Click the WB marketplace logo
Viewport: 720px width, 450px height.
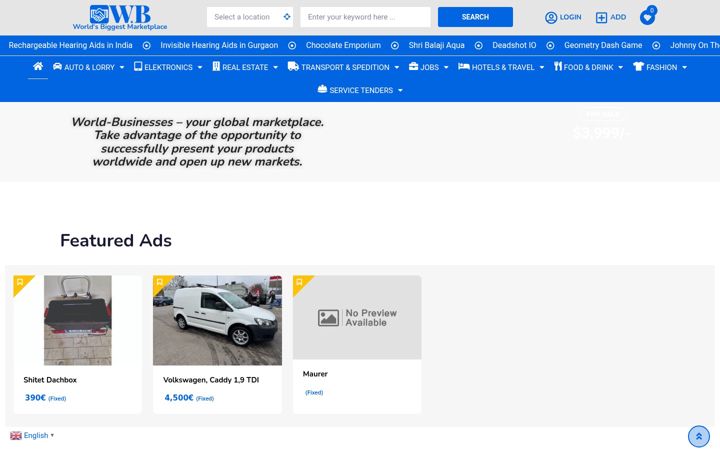pyautogui.click(x=120, y=17)
